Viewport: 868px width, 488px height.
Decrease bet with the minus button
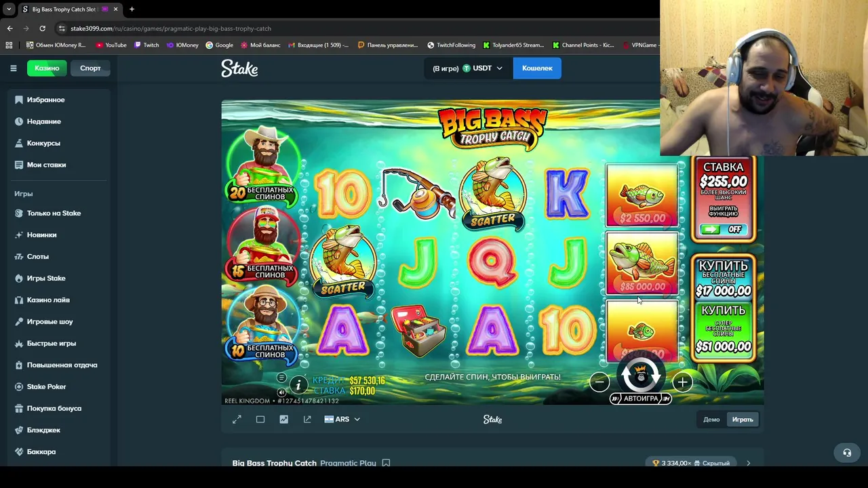tap(599, 382)
